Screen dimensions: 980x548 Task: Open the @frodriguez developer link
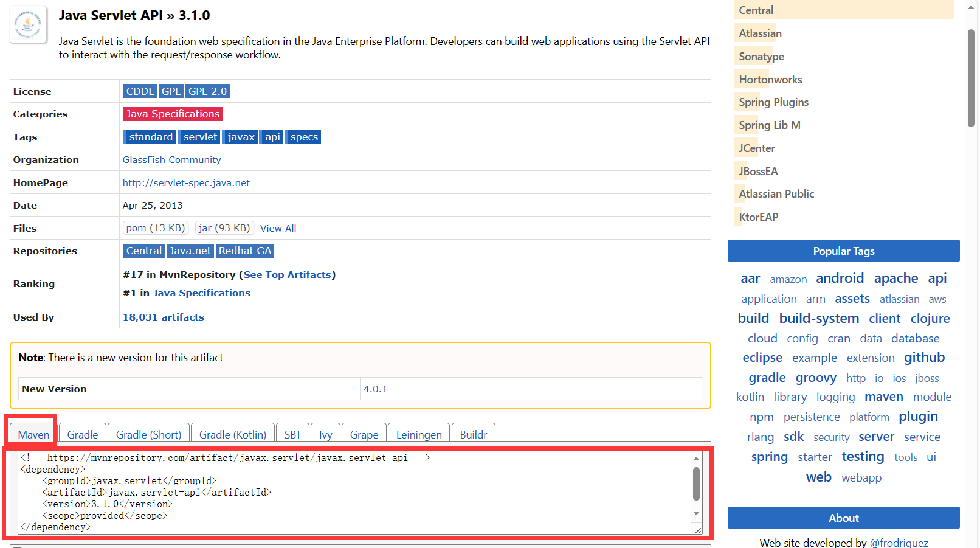click(899, 542)
